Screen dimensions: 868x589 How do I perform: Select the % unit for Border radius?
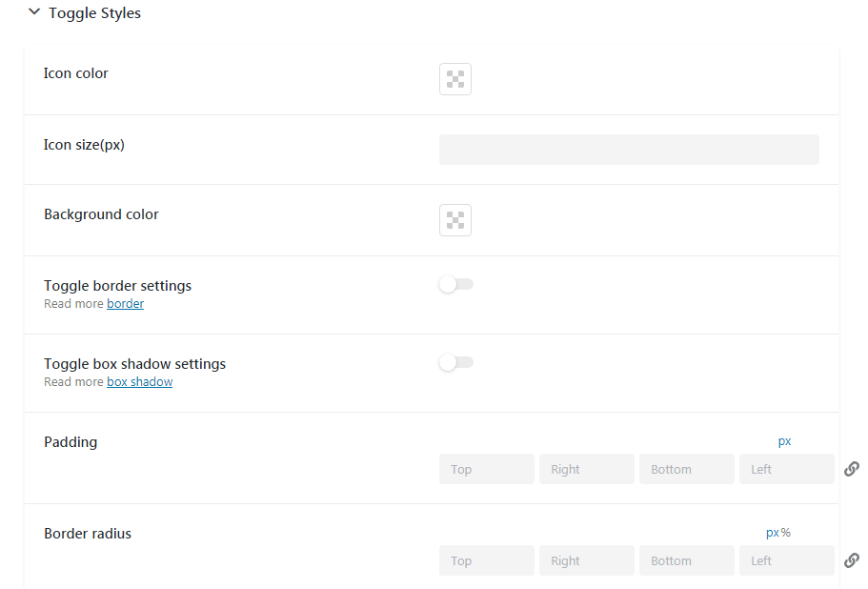pos(785,533)
